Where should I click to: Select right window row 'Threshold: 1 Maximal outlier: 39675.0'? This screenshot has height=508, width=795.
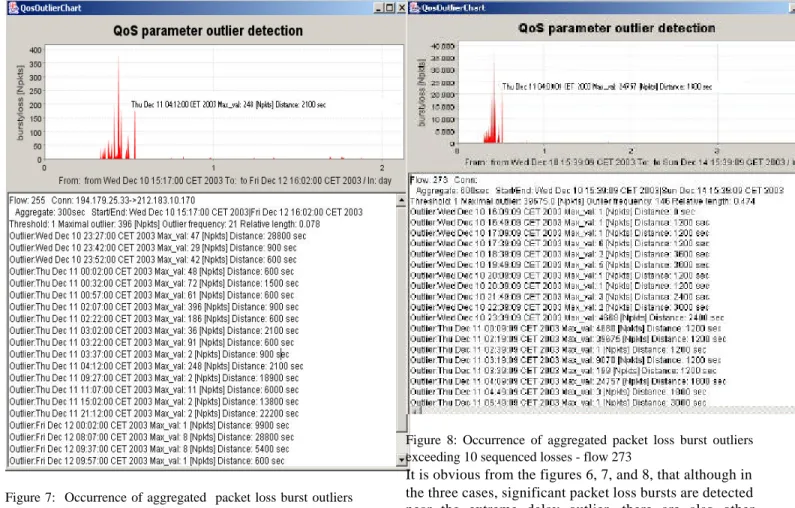point(583,201)
